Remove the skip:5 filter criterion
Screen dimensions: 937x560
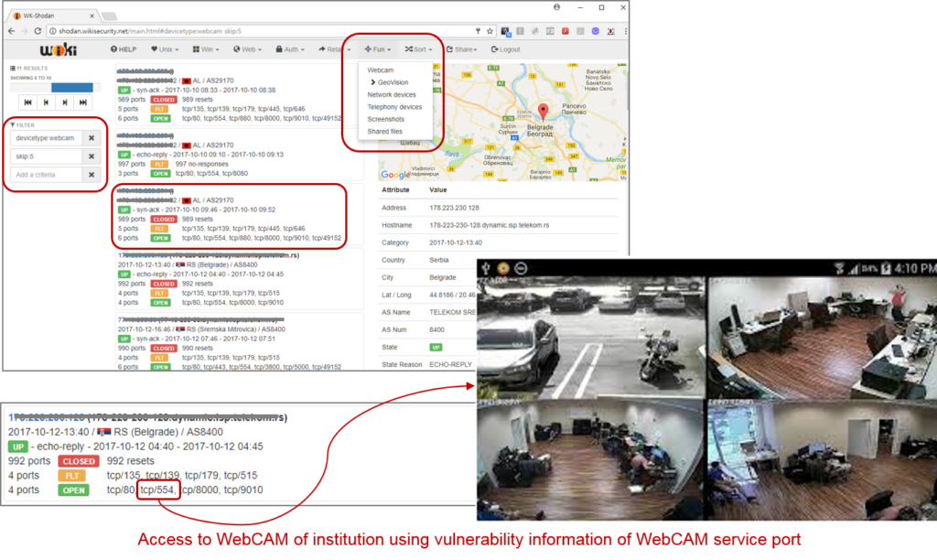[92, 156]
